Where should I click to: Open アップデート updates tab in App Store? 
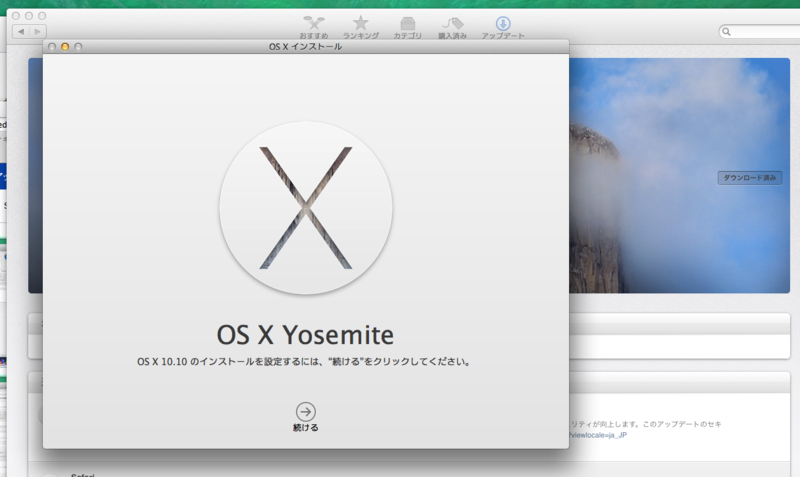[503, 28]
